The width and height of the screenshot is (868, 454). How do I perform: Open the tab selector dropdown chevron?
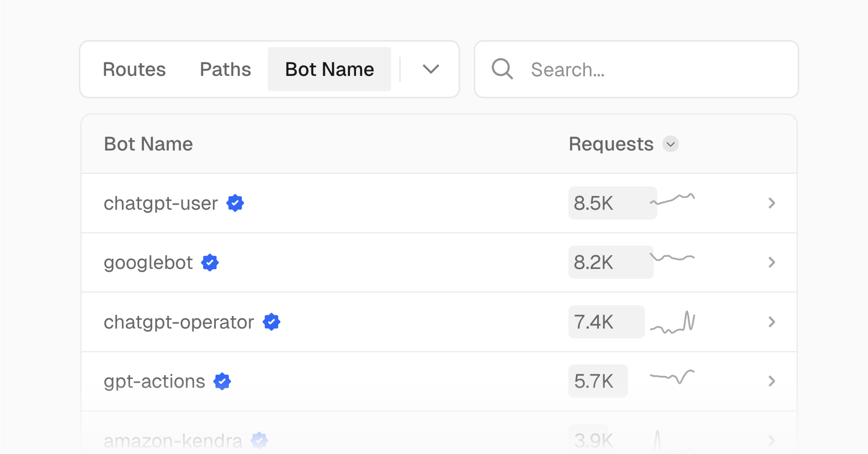(x=431, y=69)
